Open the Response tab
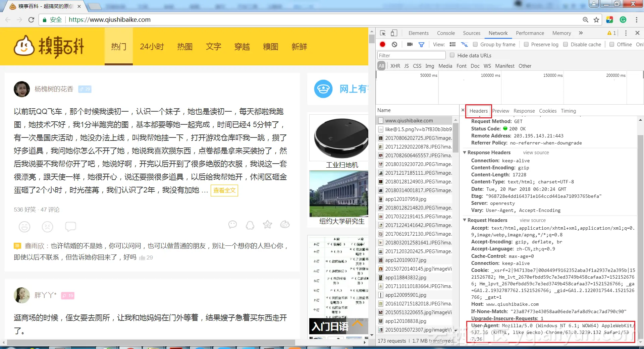Screen dimensions: 644x349 524,111
